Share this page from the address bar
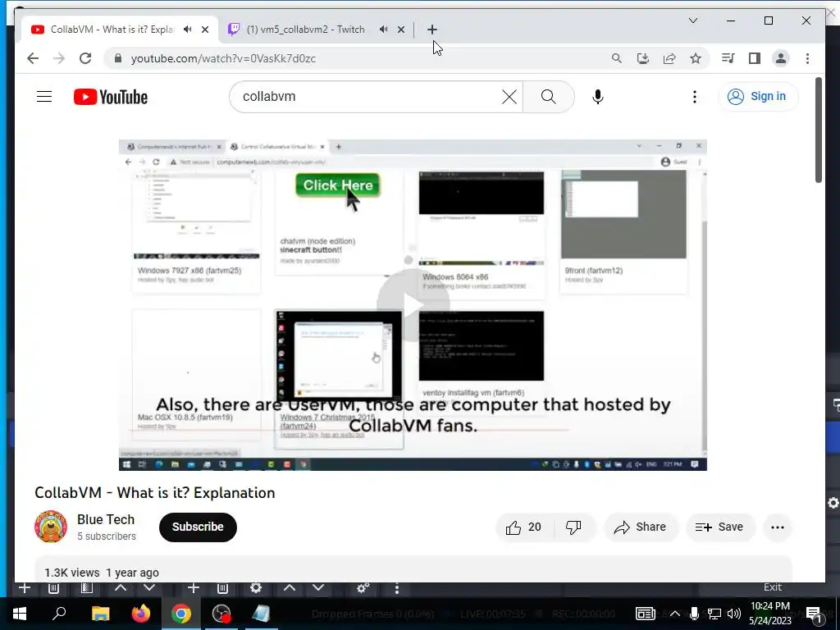The image size is (840, 630). (x=669, y=58)
